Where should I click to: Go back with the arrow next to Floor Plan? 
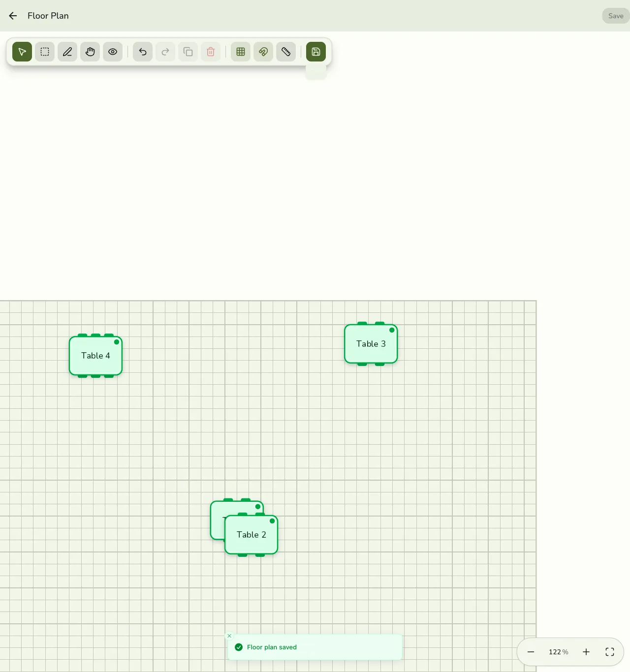pyautogui.click(x=13, y=16)
